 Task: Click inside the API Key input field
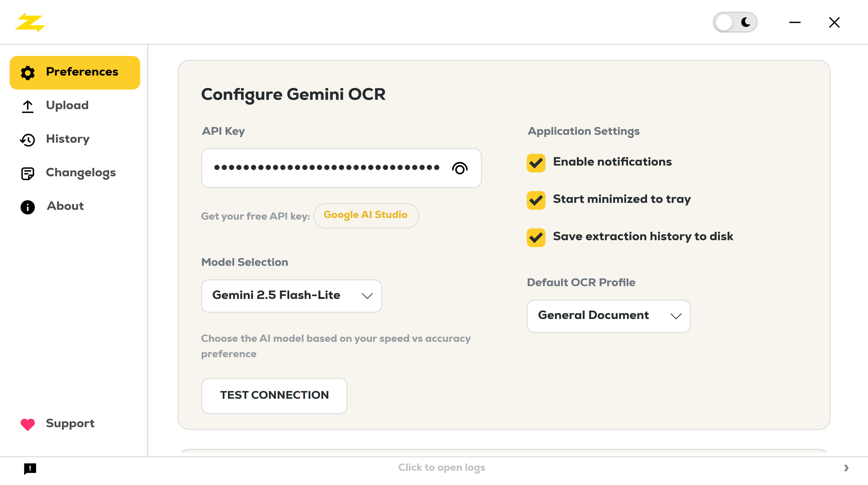click(341, 168)
